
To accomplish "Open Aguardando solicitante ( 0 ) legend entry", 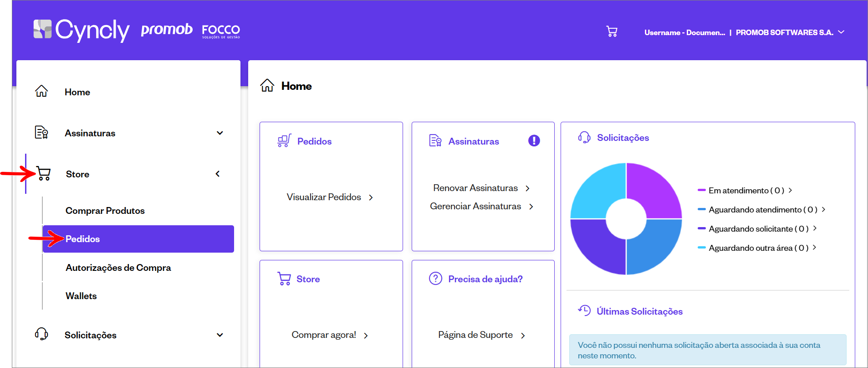I will (759, 229).
